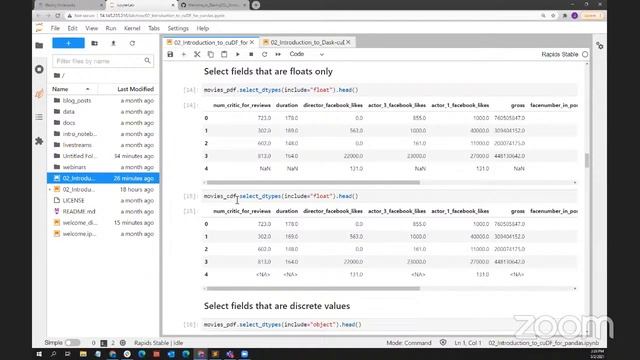Click the notebook vertical scrollbar thumb

(x=587, y=160)
